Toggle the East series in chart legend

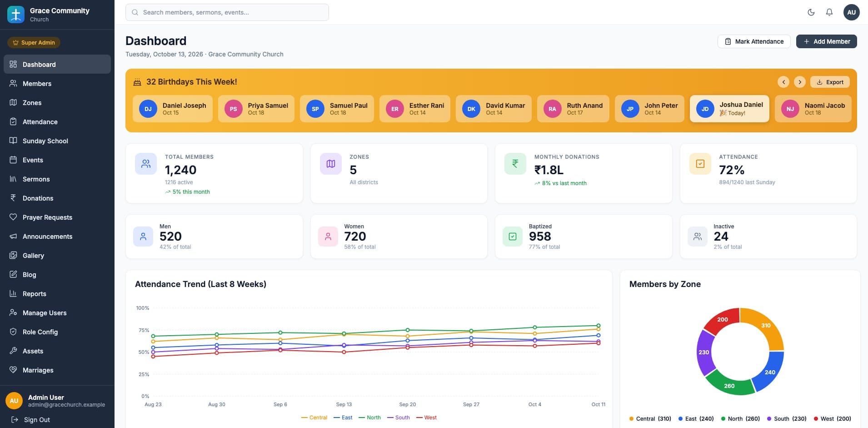click(343, 418)
